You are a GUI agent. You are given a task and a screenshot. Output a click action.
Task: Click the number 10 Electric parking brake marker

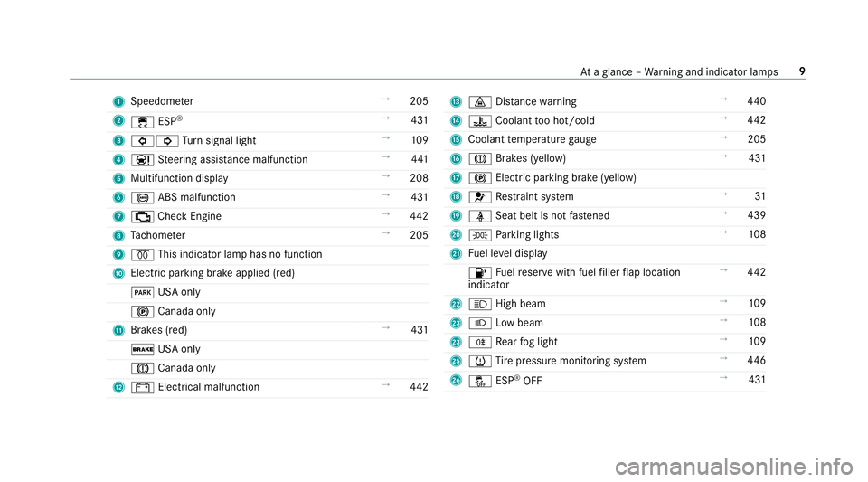tap(119, 273)
